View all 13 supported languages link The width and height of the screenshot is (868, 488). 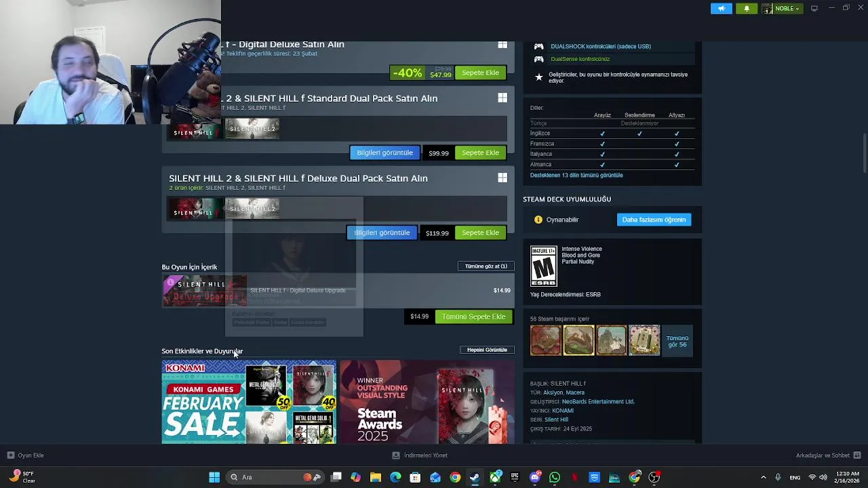pyautogui.click(x=576, y=175)
